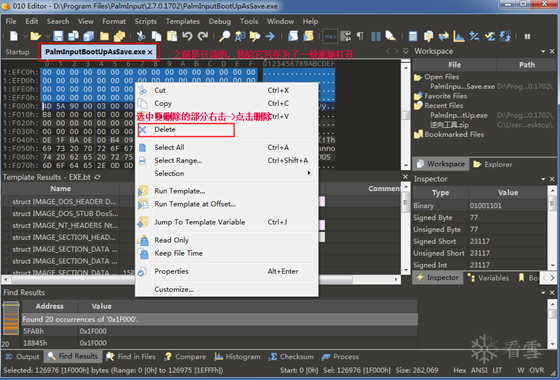Toggle the Hex edit mode button

click(x=330, y=36)
